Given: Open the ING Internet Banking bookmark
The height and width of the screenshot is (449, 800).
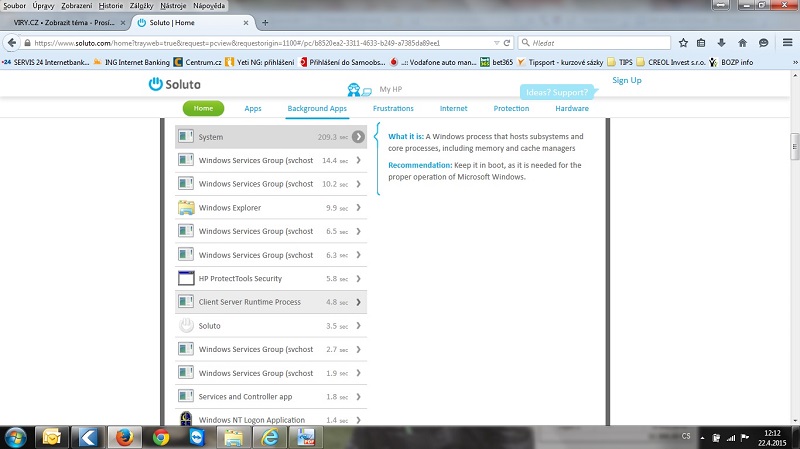Looking at the screenshot, I should [131, 62].
